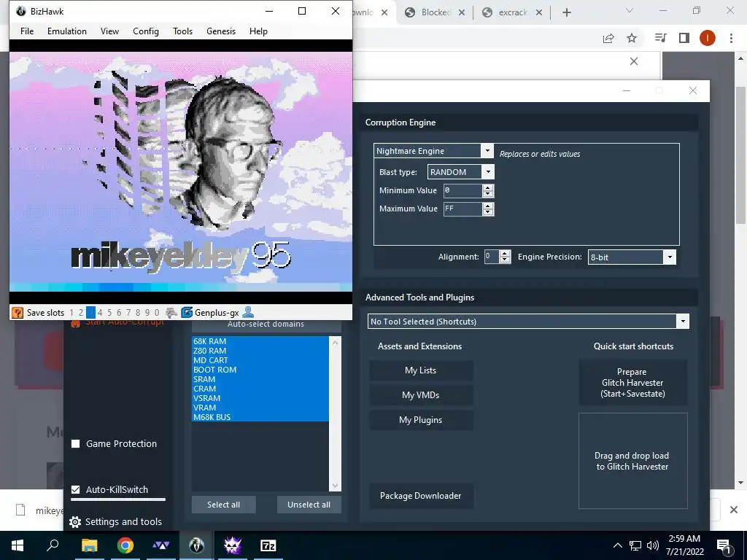Image resolution: width=747 pixels, height=560 pixels.
Task: Click Prepare Glitch Harvester button
Action: (632, 383)
